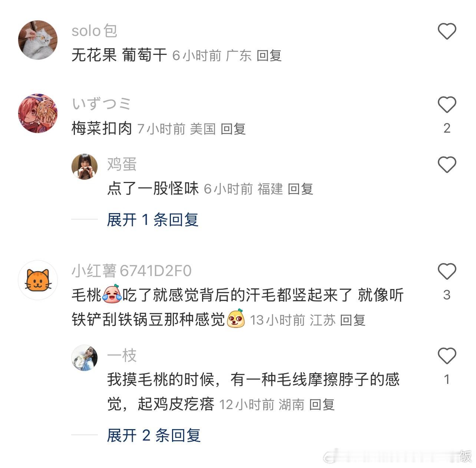Open username 小红薯6741D2F0 profile

[x=132, y=271]
